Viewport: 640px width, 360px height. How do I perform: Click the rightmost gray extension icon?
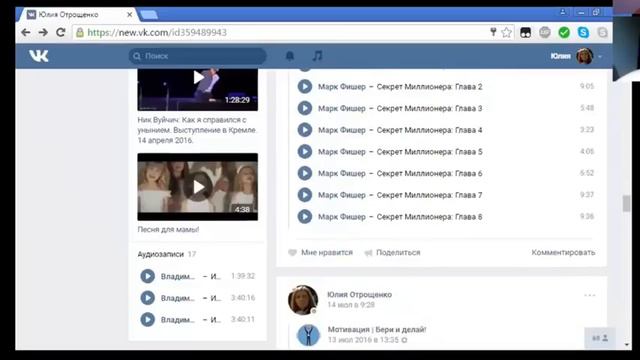point(602,32)
